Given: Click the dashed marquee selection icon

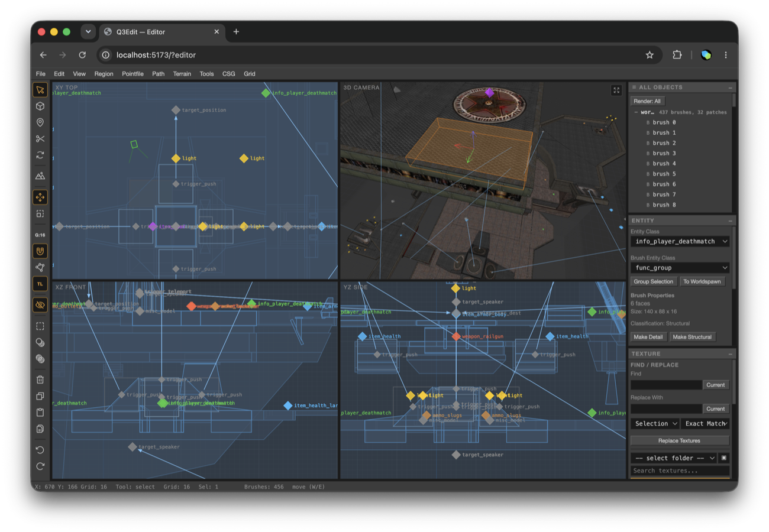Looking at the screenshot, I should (x=40, y=326).
